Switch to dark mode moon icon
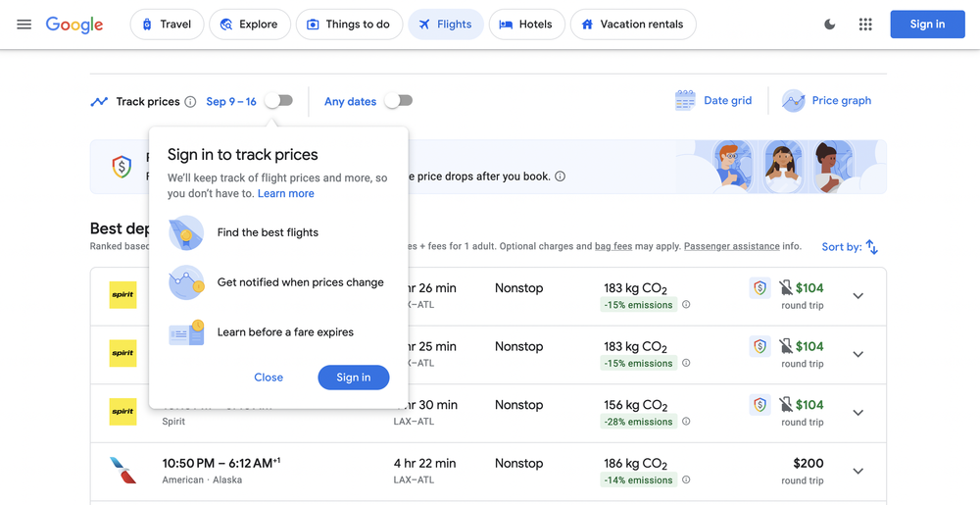This screenshot has height=505, width=980. click(829, 25)
